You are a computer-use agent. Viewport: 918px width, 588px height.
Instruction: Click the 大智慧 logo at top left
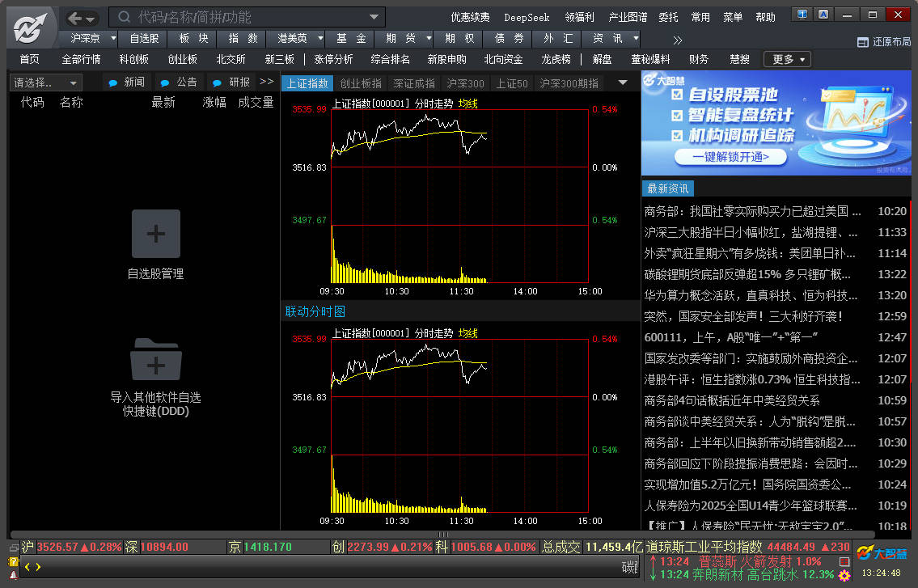pos(31,27)
